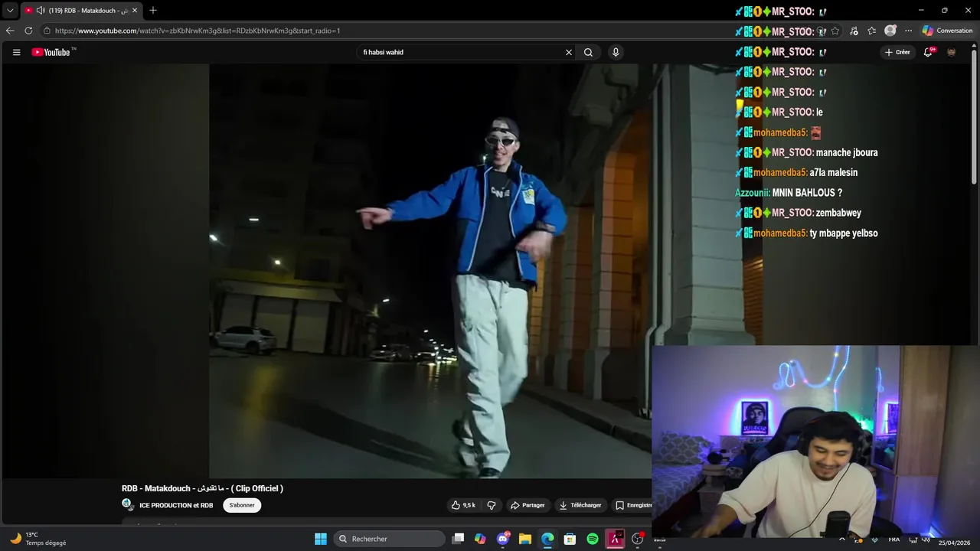Like the video showing 9,5 k
Viewport: 980px width, 551px height.
pyautogui.click(x=464, y=505)
